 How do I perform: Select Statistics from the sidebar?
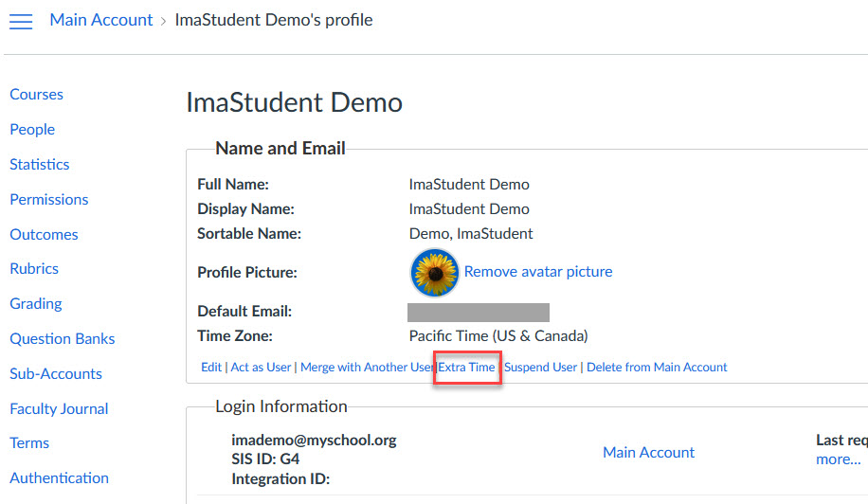point(40,165)
